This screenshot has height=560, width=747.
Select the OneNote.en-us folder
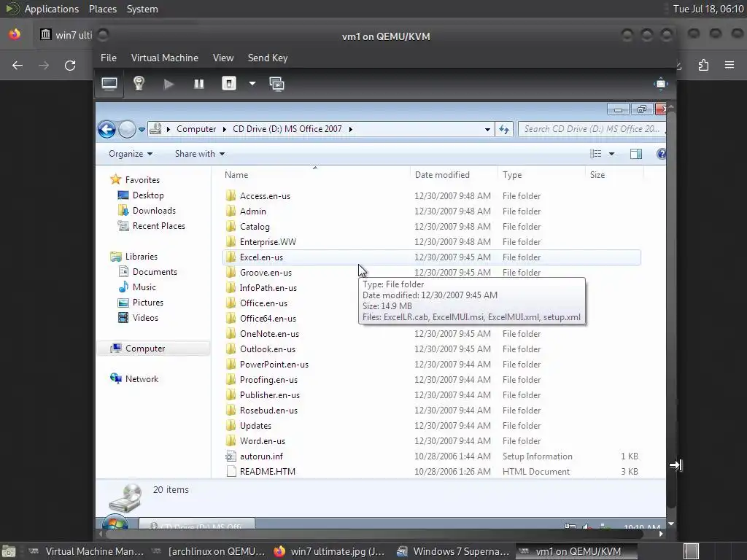point(269,334)
